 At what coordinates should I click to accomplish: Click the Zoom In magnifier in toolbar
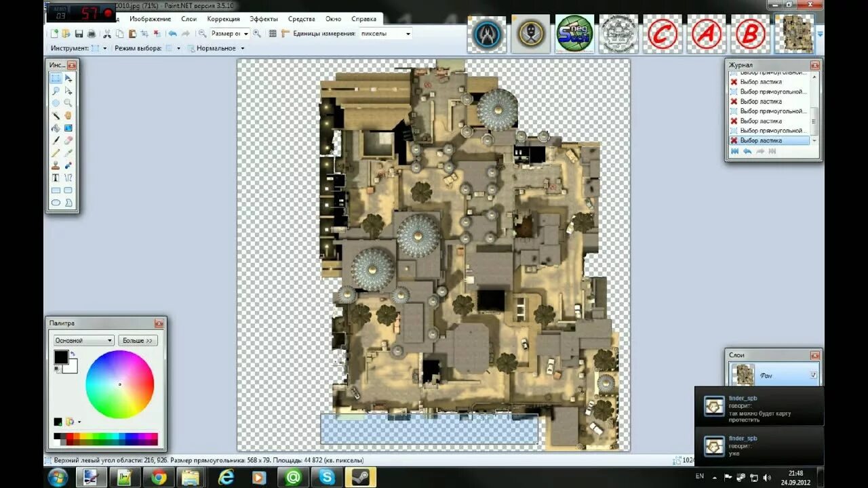(x=257, y=33)
